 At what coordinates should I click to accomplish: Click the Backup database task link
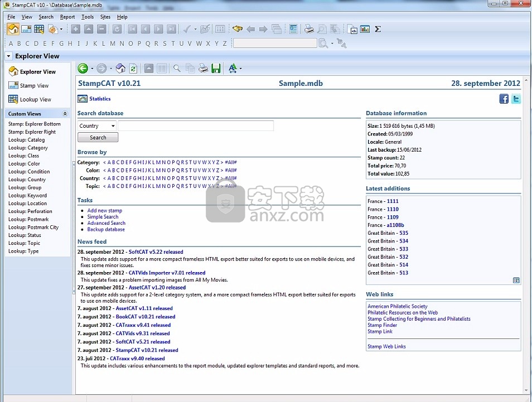pos(106,229)
